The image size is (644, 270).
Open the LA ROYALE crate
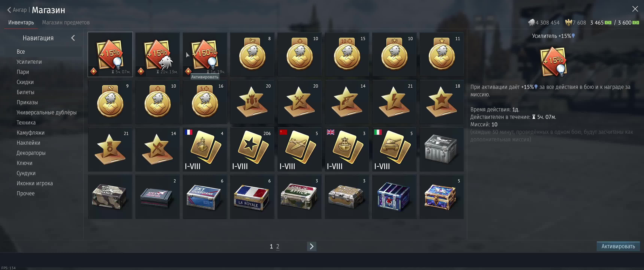[252, 197]
